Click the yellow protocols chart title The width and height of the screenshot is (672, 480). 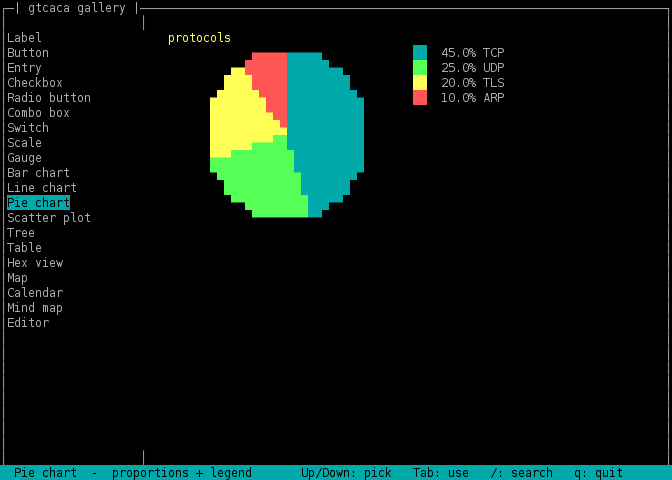199,38
